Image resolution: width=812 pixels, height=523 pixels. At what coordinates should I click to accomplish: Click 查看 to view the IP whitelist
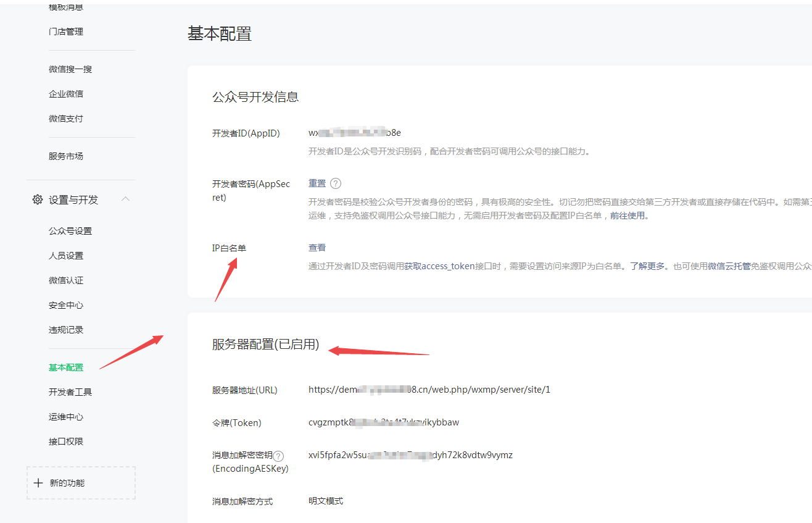317,247
